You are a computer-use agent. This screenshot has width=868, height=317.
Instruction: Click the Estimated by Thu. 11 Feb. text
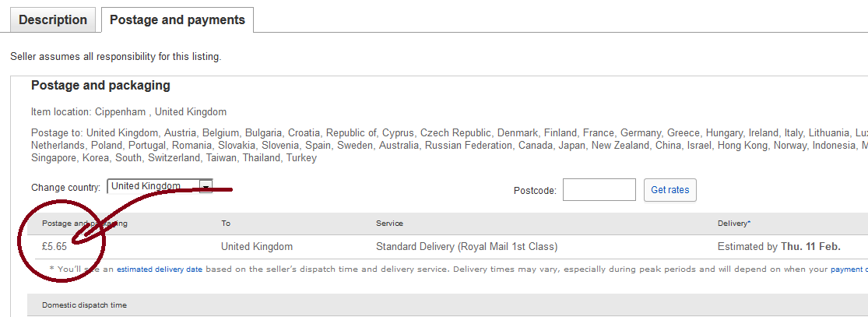point(779,247)
